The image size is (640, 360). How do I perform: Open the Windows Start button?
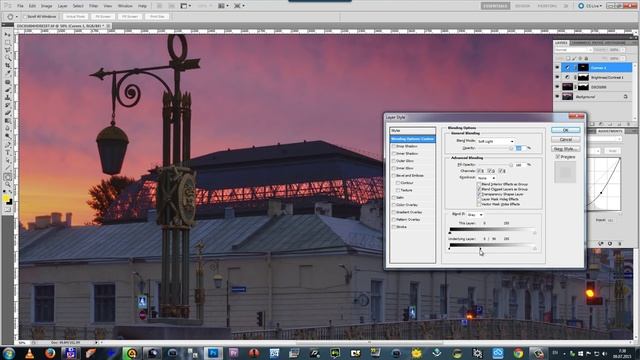9,353
